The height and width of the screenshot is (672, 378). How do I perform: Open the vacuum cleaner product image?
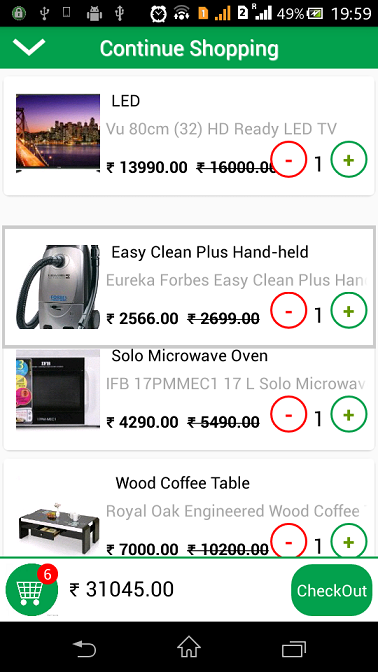point(58,287)
